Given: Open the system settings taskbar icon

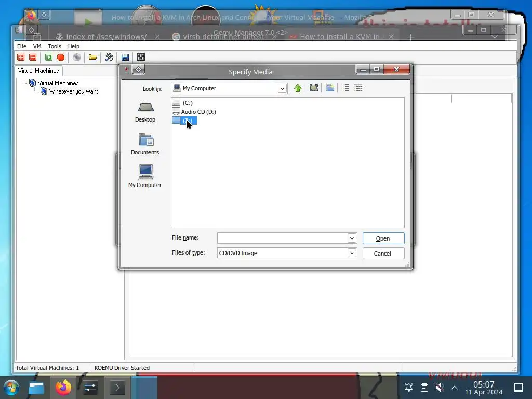Looking at the screenshot, I should 90,388.
